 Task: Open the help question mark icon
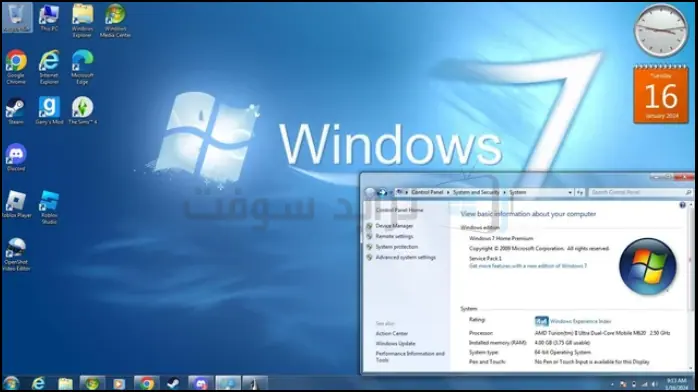click(x=682, y=205)
